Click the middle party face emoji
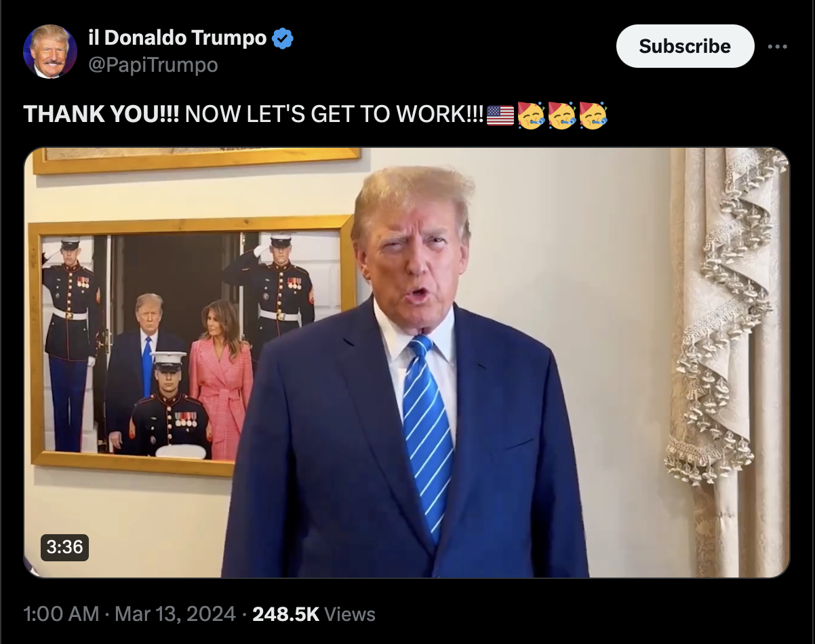815x644 pixels. 562,115
